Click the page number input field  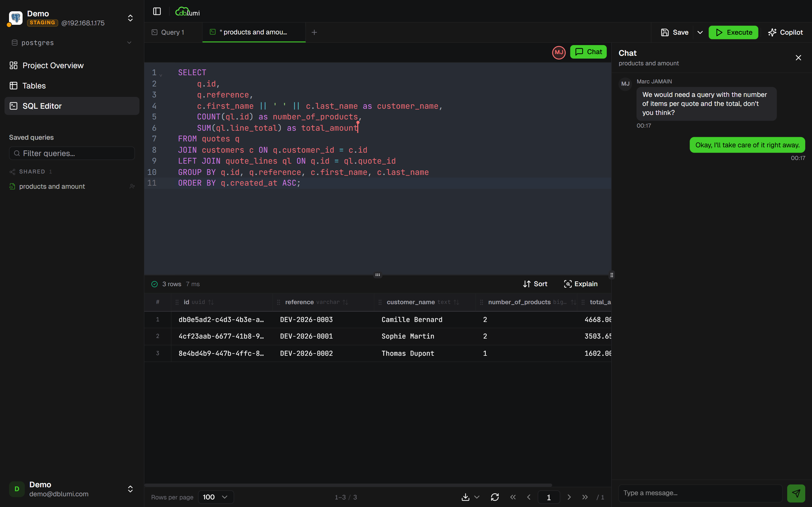click(x=548, y=497)
